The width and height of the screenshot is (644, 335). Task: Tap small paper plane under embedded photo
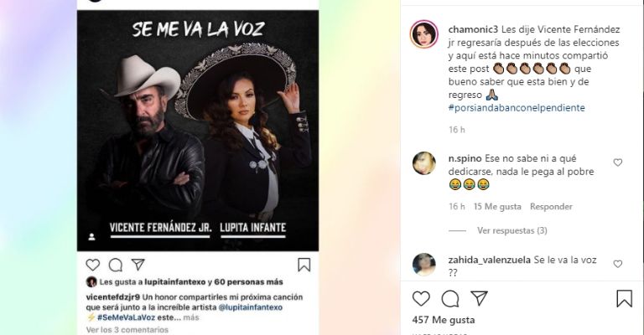point(138,265)
